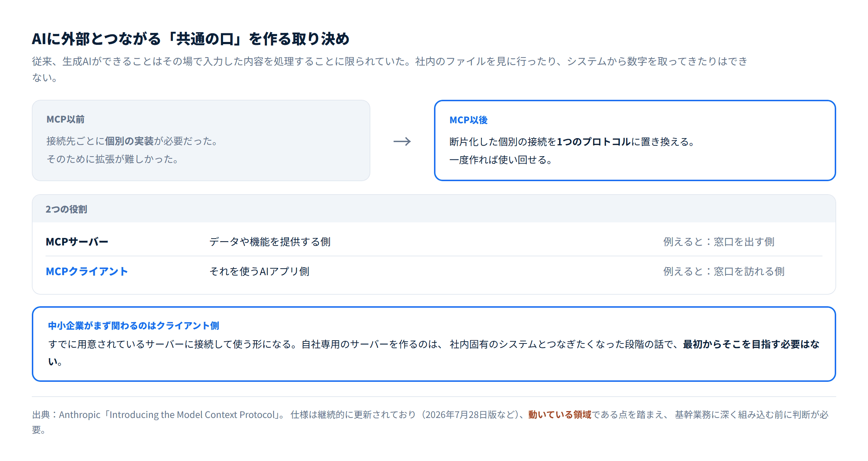Select the MCP以前 label
Screen dimensions: 868x461
click(x=65, y=119)
